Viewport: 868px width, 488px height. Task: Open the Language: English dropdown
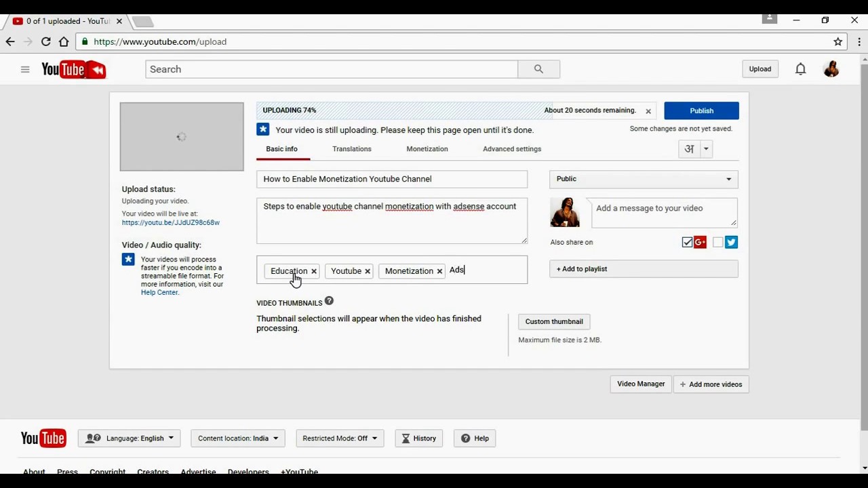point(130,439)
